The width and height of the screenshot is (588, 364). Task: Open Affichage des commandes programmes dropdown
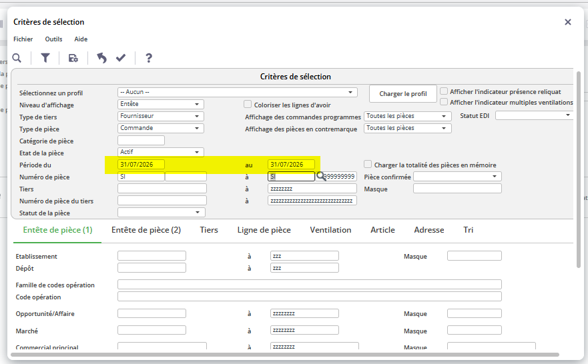point(408,116)
